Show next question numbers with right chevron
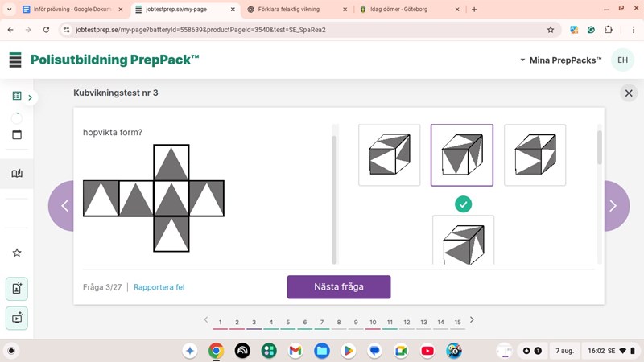Viewport: 644px width, 362px height. 472,319
